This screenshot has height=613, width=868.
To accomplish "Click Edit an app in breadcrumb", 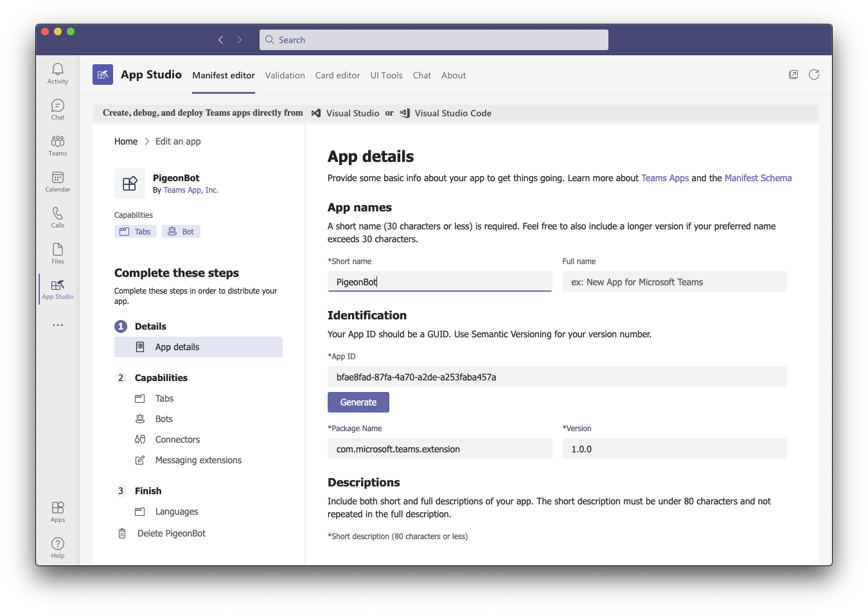I will [178, 141].
